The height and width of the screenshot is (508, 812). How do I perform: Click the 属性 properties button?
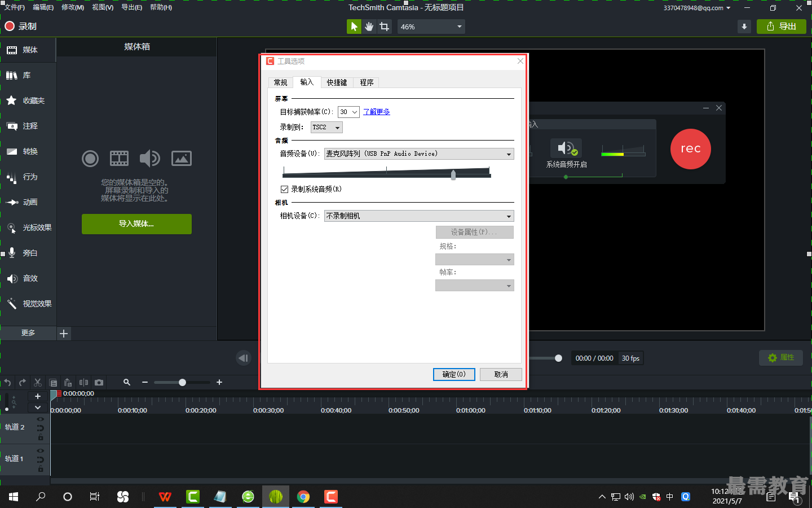781,357
